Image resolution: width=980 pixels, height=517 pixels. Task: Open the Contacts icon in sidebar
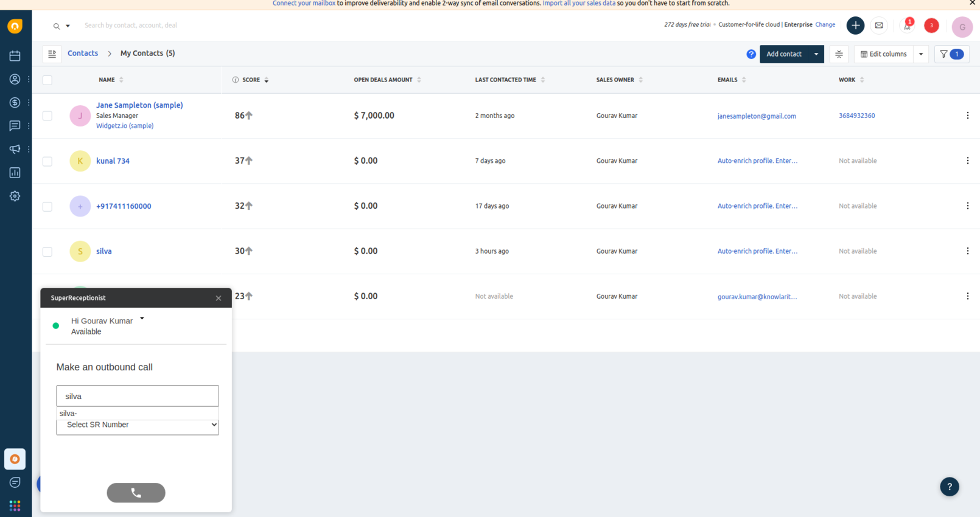click(15, 79)
